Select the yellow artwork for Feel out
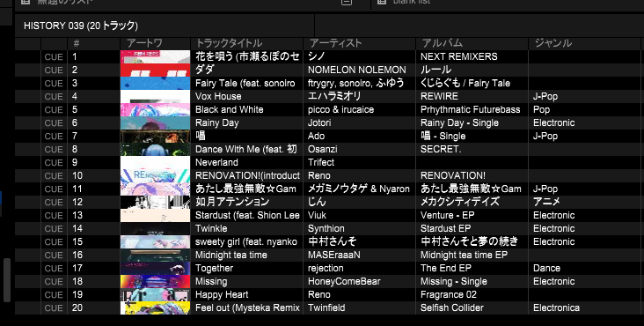This screenshot has width=644, height=326. pyautogui.click(x=155, y=307)
